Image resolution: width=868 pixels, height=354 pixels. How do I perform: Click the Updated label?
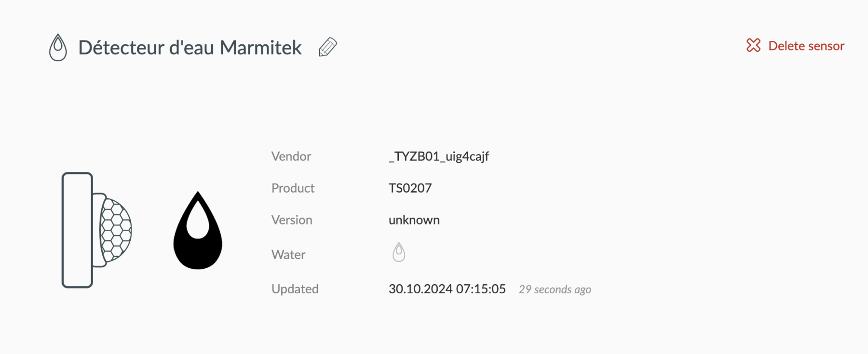[295, 289]
